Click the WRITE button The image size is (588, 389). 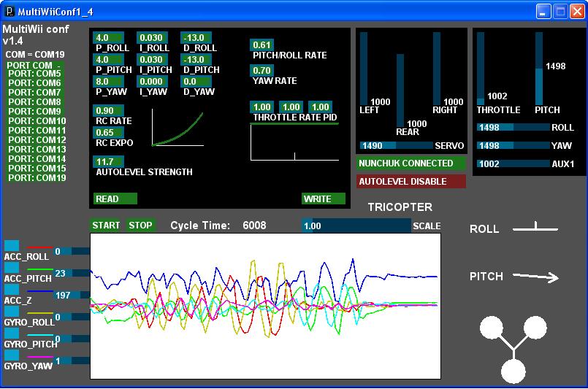coord(324,199)
